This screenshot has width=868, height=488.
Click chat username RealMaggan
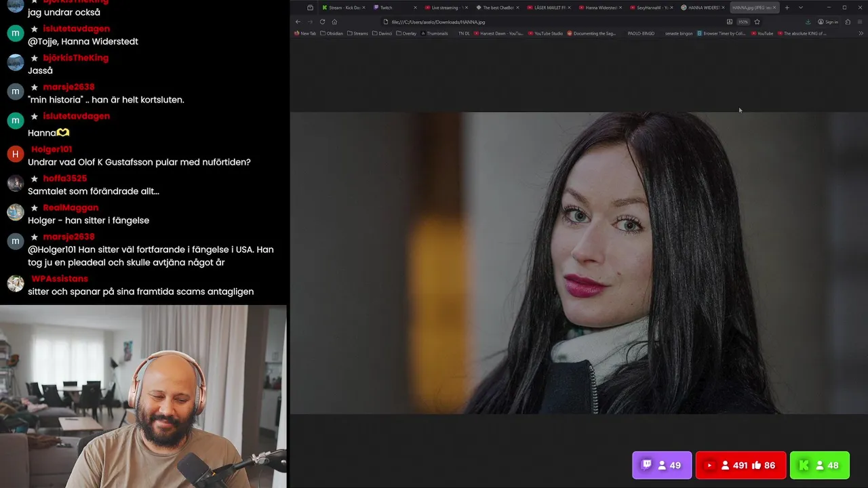(x=71, y=207)
